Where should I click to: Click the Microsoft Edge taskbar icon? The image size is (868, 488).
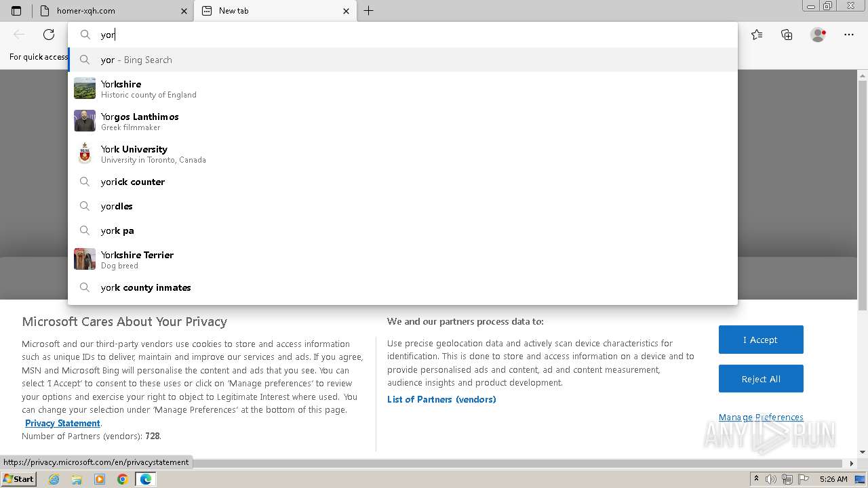pos(146,479)
